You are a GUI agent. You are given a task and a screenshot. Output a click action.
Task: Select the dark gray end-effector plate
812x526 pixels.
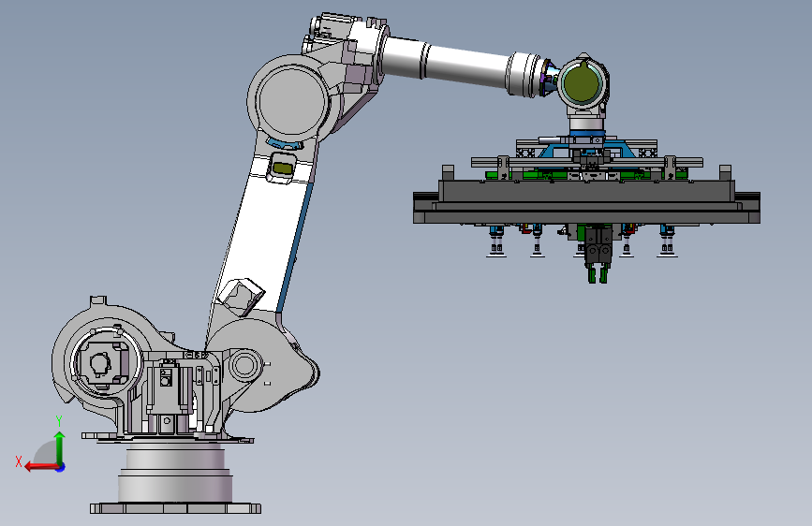point(586,201)
